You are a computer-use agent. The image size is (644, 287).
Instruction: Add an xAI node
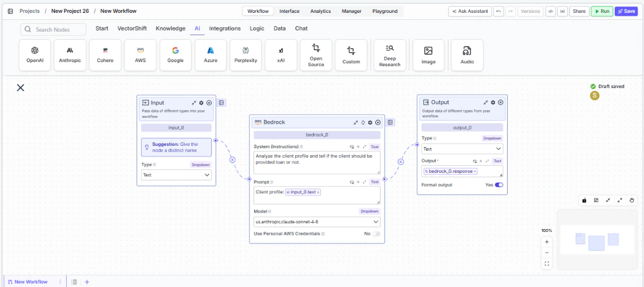(281, 55)
